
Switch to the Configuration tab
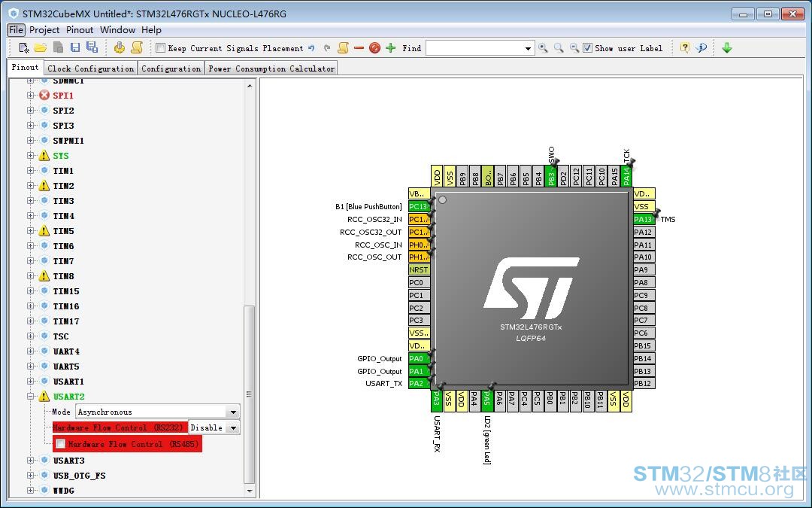171,68
